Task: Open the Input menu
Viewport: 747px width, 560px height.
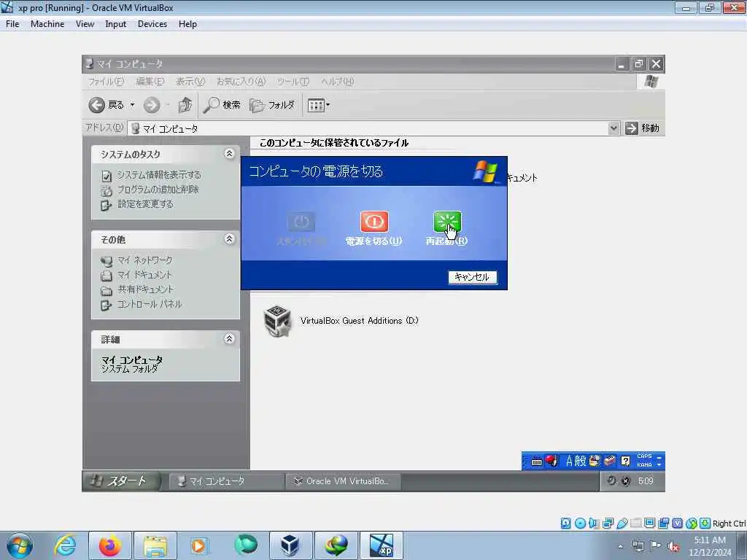Action: [116, 24]
